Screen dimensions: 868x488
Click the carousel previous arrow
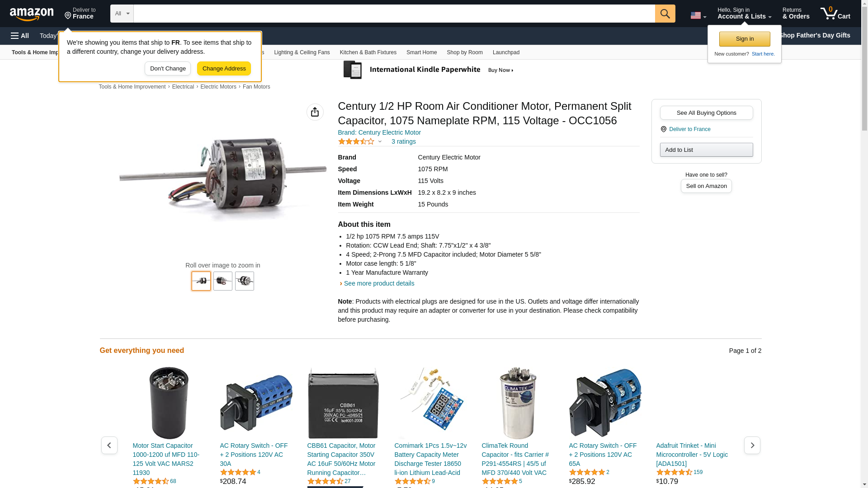click(109, 445)
